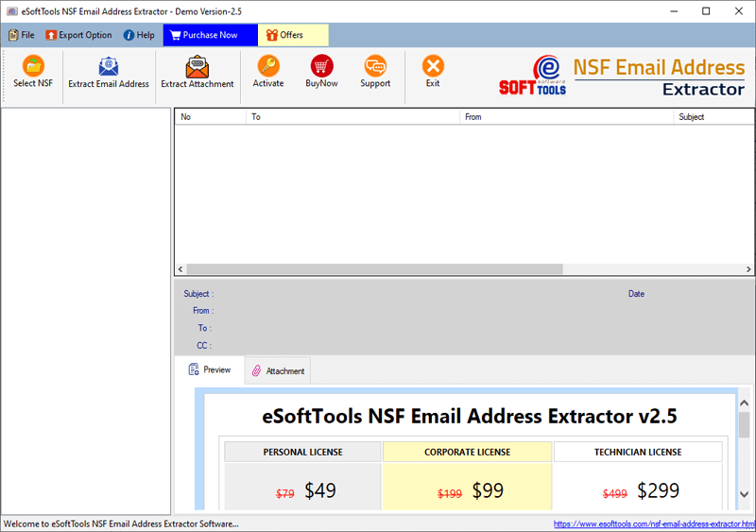Open the File menu
This screenshot has width=756, height=532.
pos(22,35)
